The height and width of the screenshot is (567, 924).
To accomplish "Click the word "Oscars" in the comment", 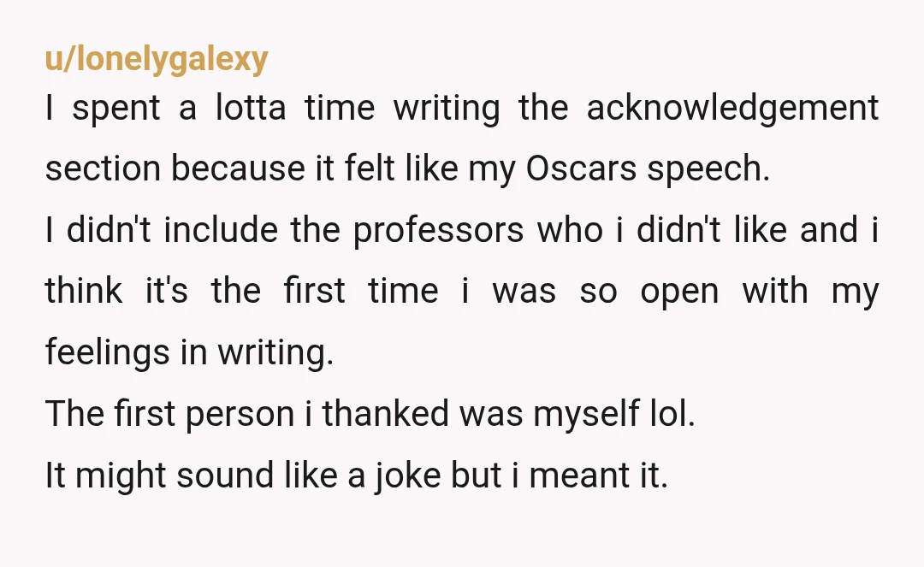I will tap(581, 168).
